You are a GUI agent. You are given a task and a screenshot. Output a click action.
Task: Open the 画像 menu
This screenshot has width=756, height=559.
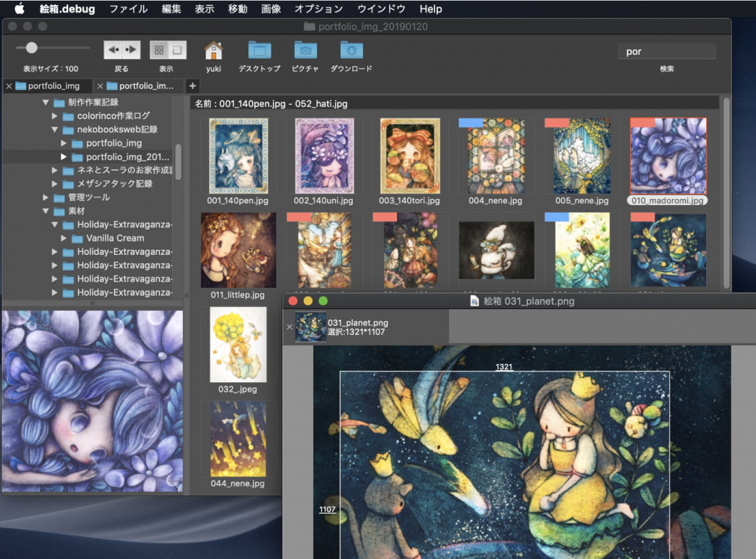271,9
